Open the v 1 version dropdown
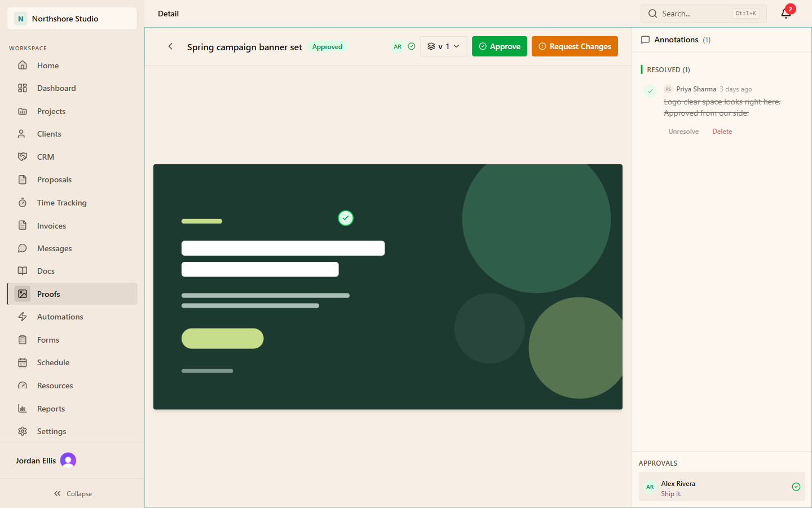Viewport: 812px width, 508px height. point(444,46)
